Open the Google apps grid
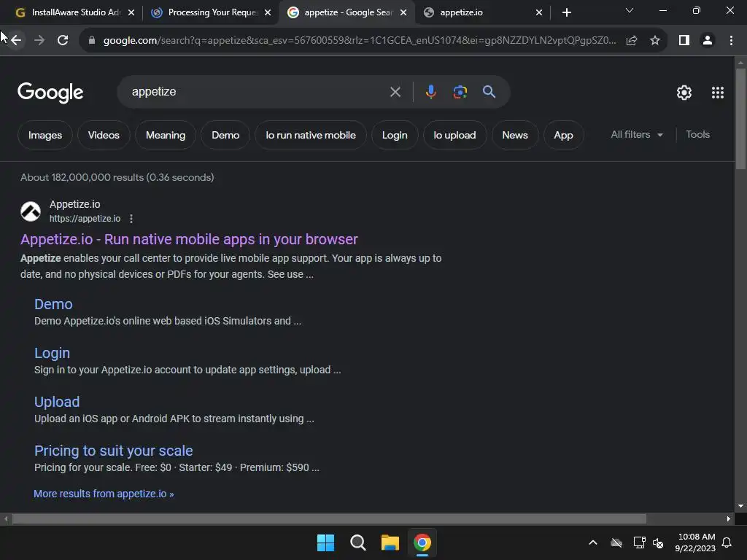 [718, 93]
